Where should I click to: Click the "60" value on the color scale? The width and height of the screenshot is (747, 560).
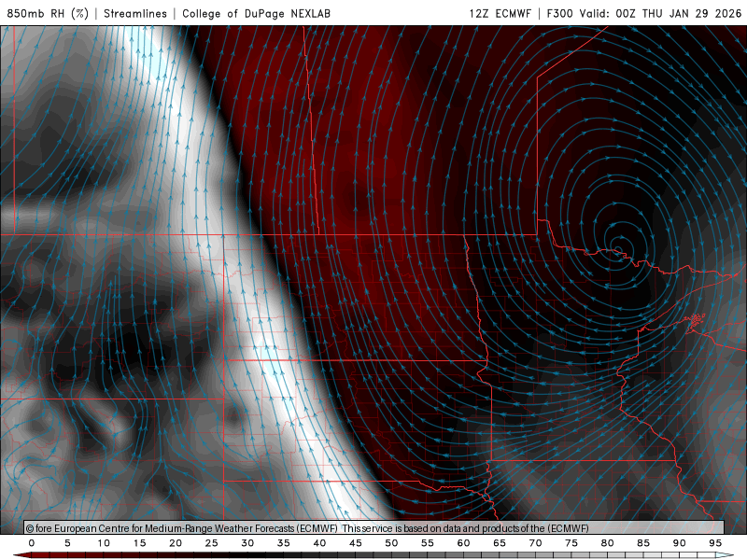[x=463, y=543]
